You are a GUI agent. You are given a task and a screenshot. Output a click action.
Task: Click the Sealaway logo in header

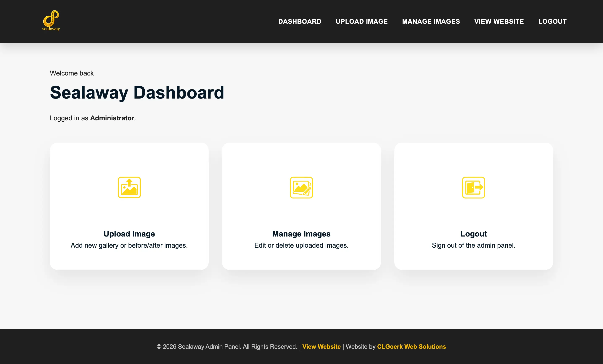51,21
